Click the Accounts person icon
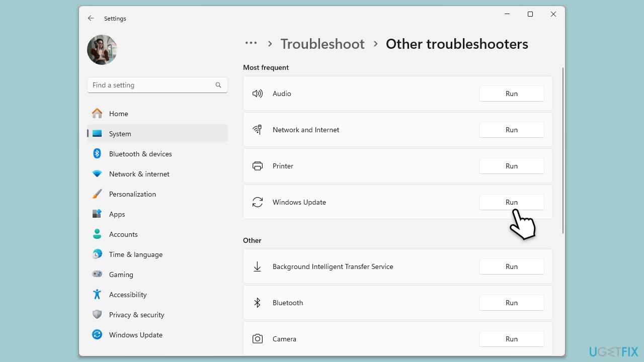 (x=97, y=234)
